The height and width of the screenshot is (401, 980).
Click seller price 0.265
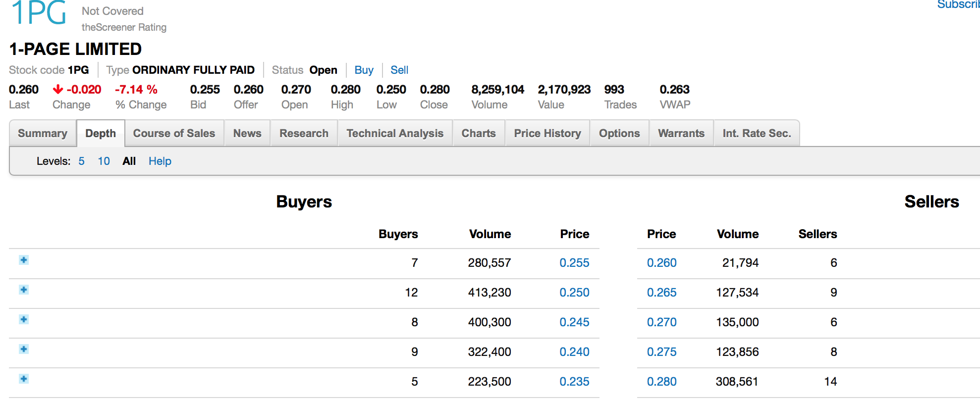662,293
